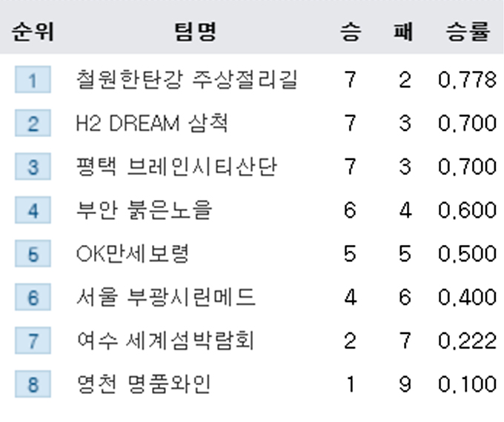The image size is (504, 422).
Task: Open team 평택 브레인시티산단
Action: click(x=176, y=167)
